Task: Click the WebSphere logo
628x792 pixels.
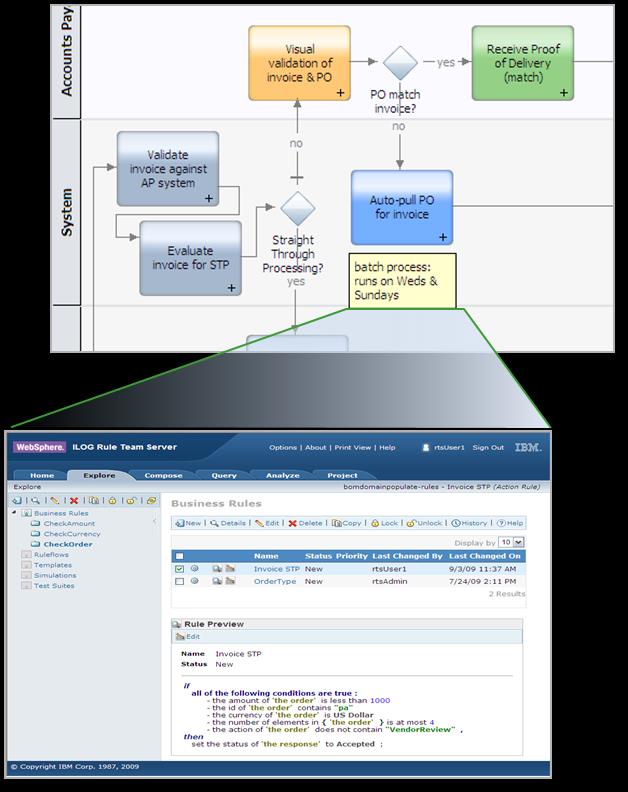Action: [x=39, y=447]
